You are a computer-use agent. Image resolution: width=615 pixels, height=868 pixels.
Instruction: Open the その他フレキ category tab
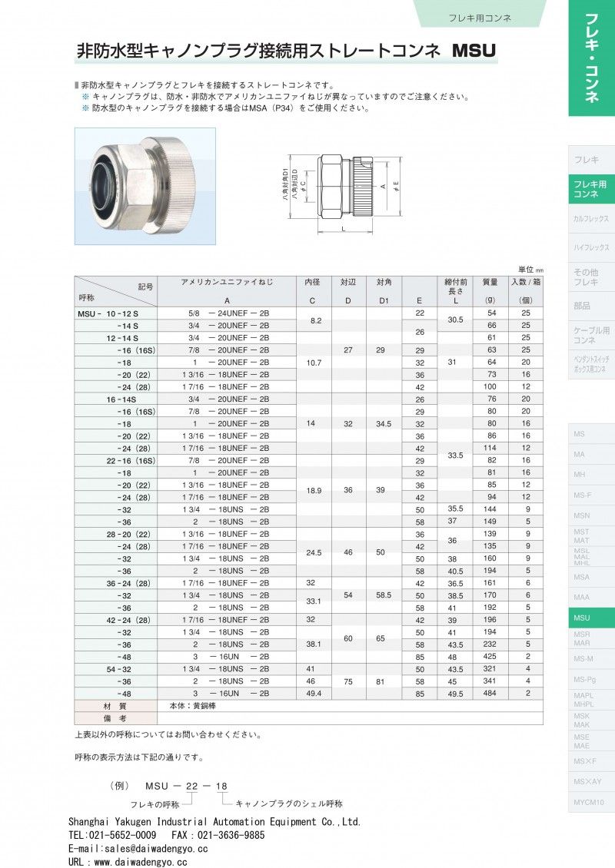pos(591,277)
